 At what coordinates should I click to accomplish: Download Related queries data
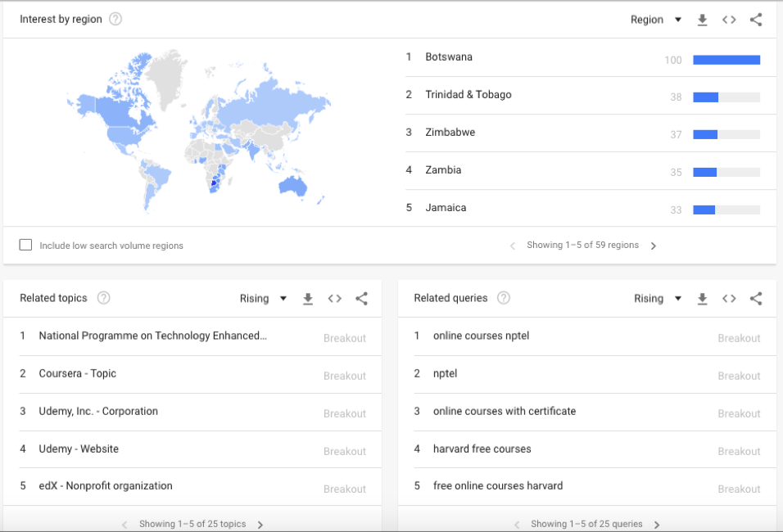tap(702, 299)
